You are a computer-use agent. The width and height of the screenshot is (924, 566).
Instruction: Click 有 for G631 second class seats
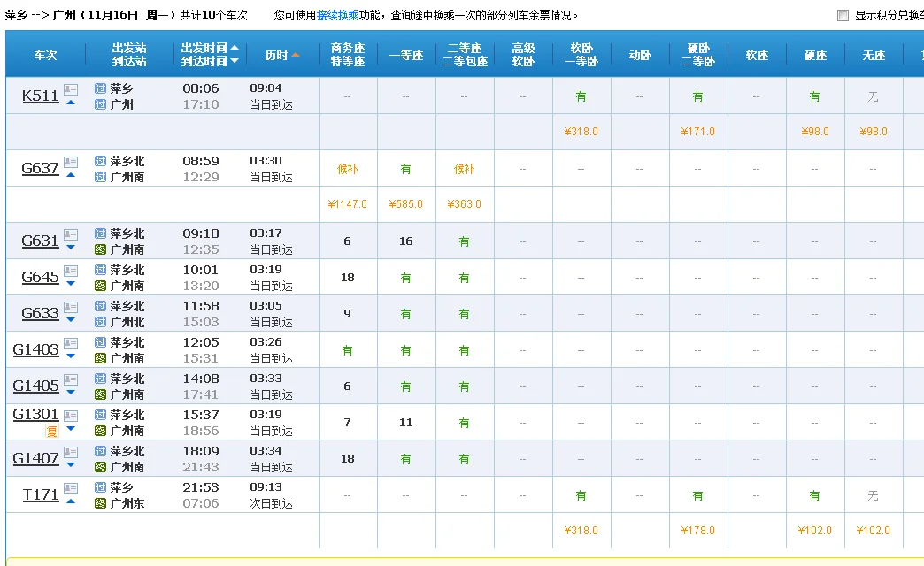[x=464, y=240]
